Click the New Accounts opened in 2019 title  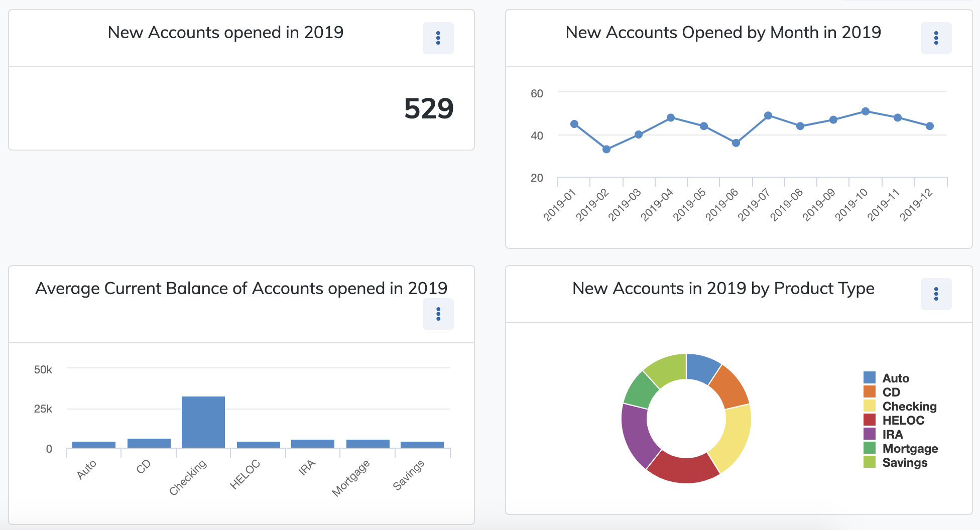(x=225, y=33)
